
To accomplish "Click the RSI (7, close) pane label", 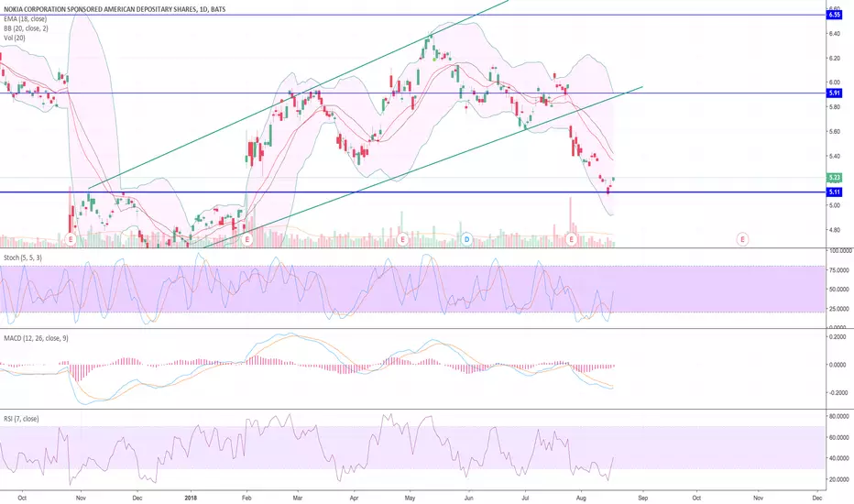I will 21,419.
